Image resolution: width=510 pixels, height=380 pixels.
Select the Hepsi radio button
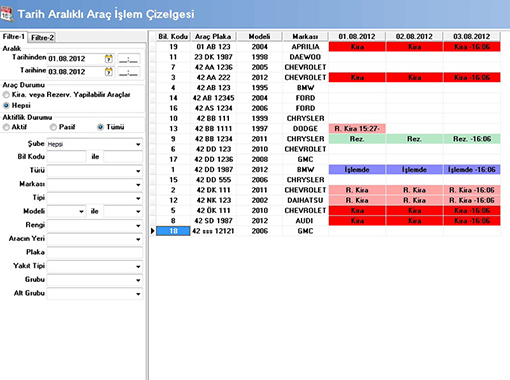click(x=6, y=105)
